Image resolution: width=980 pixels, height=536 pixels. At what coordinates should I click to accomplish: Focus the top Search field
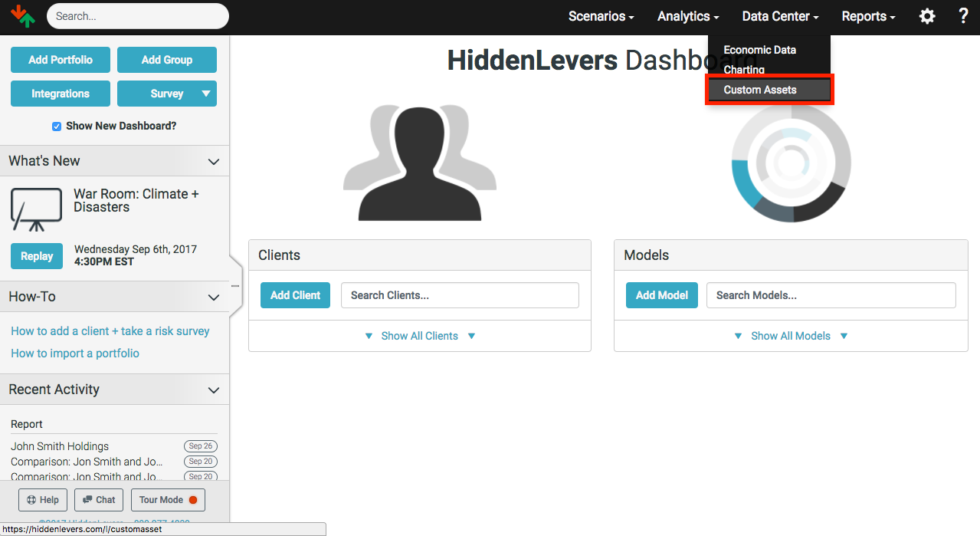(x=138, y=16)
